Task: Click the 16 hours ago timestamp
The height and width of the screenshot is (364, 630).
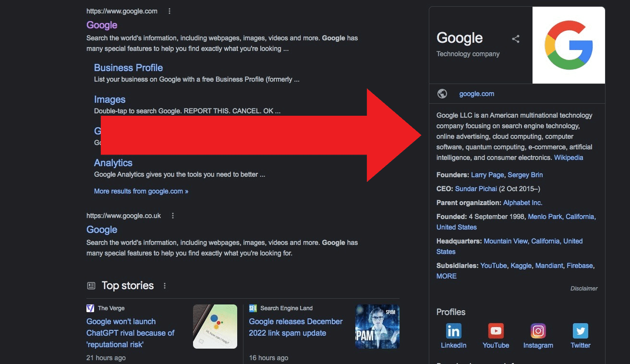Action: point(269,358)
